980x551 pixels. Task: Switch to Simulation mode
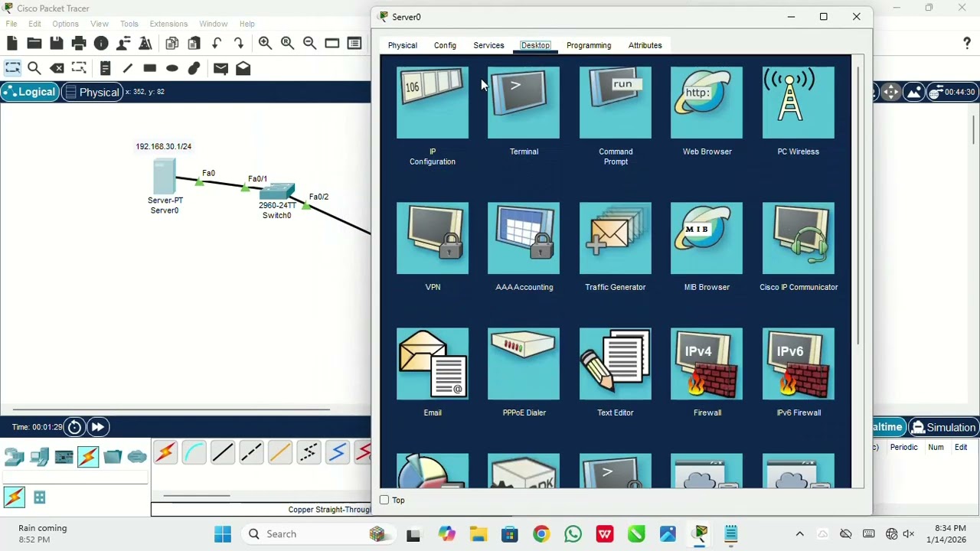[943, 427]
